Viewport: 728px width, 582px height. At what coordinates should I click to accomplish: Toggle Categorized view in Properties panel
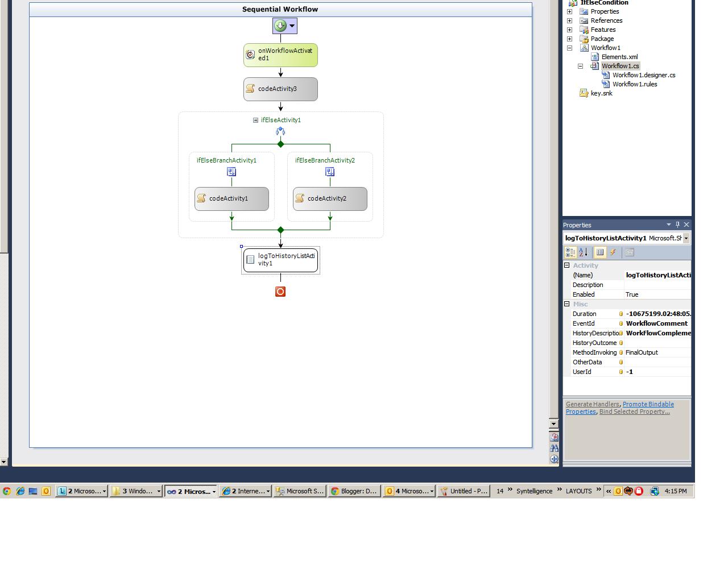(x=570, y=252)
